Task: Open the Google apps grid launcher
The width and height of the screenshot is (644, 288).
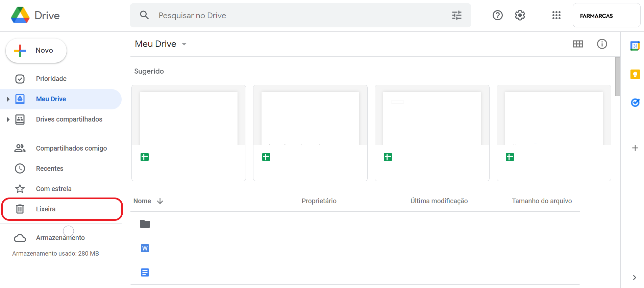Action: click(556, 16)
